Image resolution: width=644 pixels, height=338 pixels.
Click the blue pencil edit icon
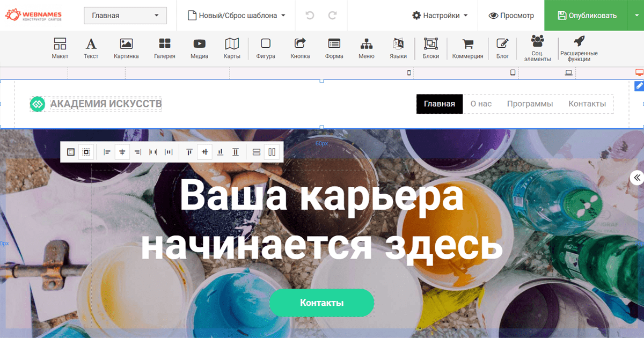(639, 86)
